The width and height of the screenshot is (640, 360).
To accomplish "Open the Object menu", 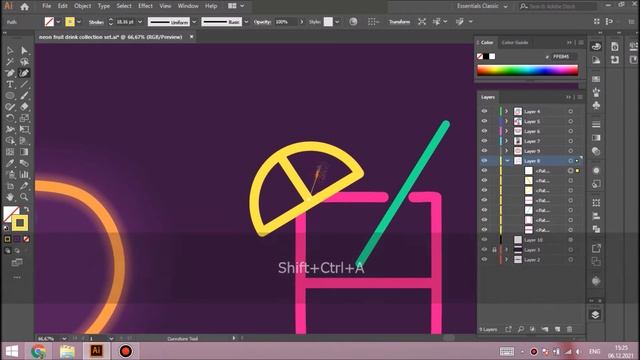I will (82, 6).
